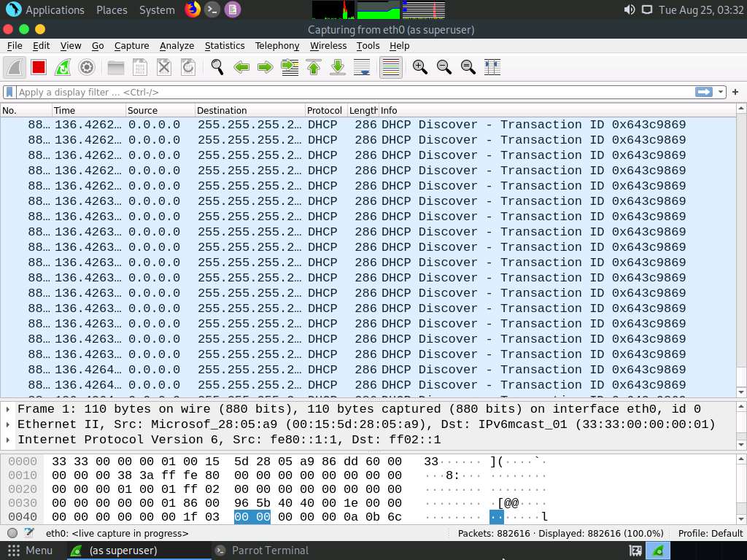Open the System menu in top panel

pyautogui.click(x=157, y=10)
